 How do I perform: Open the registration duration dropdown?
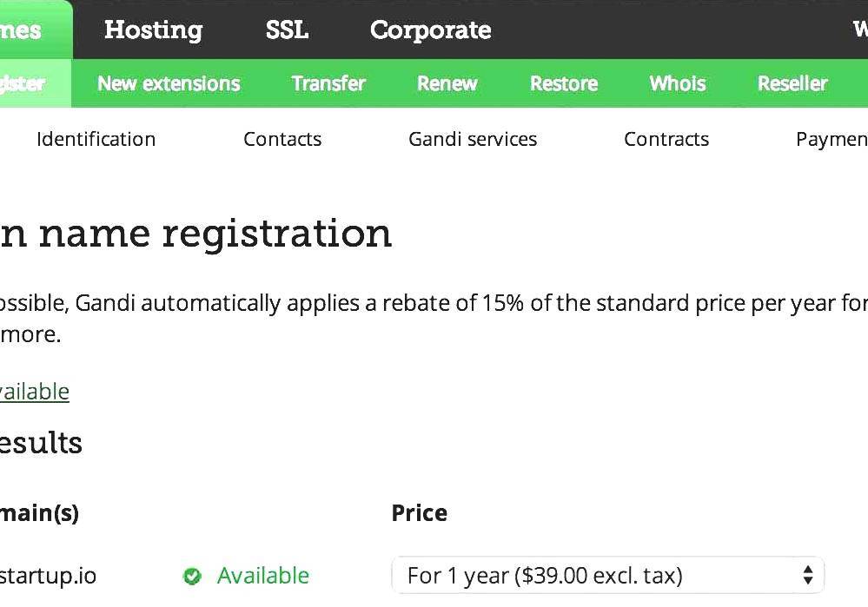tap(608, 575)
